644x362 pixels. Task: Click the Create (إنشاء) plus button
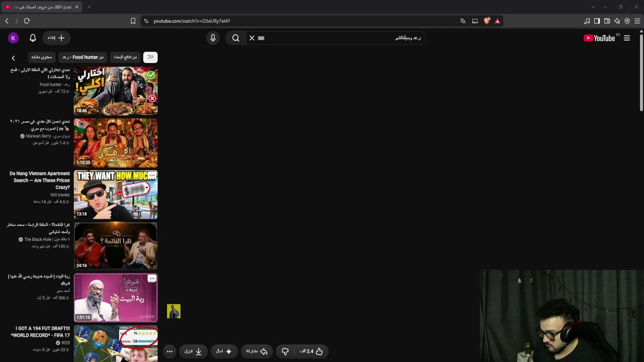[x=56, y=38]
